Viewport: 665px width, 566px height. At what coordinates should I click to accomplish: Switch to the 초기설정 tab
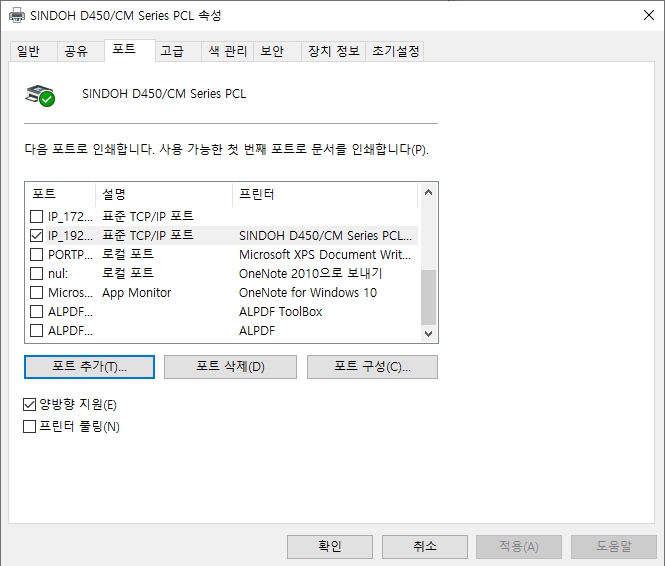[395, 51]
